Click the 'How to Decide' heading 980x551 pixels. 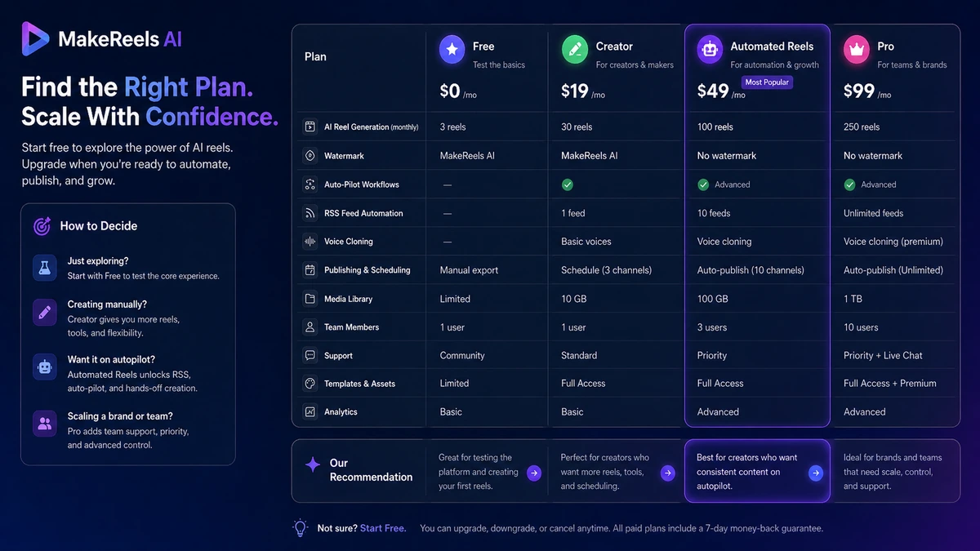99,226
